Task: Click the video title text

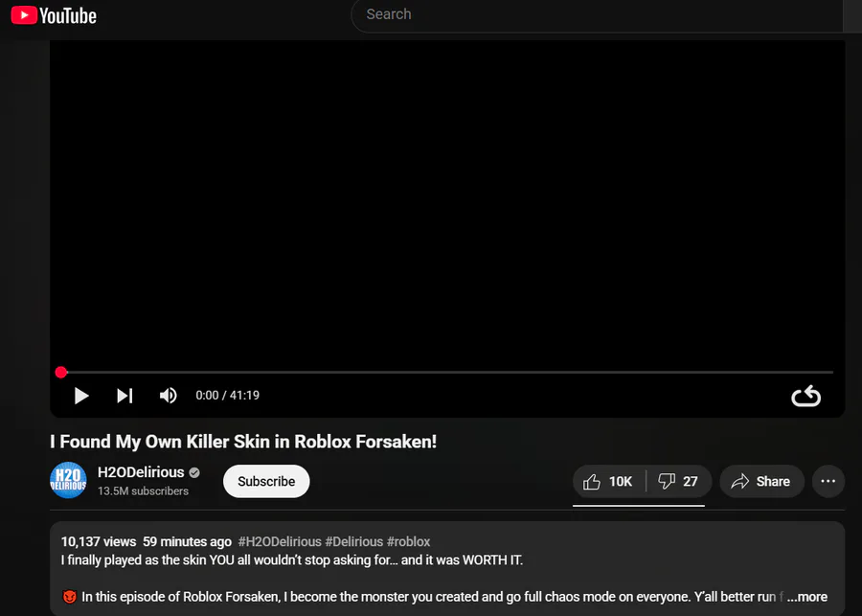Action: (x=243, y=442)
